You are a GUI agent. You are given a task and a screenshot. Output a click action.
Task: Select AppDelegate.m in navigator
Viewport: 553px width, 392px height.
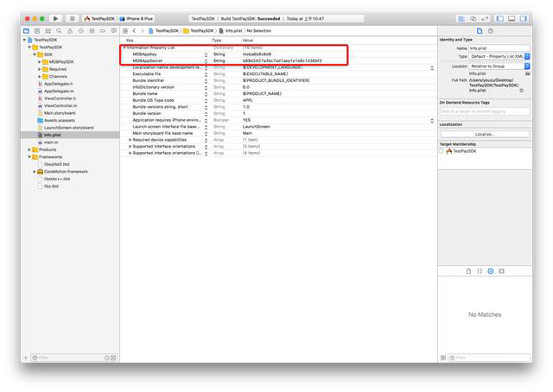click(x=59, y=91)
